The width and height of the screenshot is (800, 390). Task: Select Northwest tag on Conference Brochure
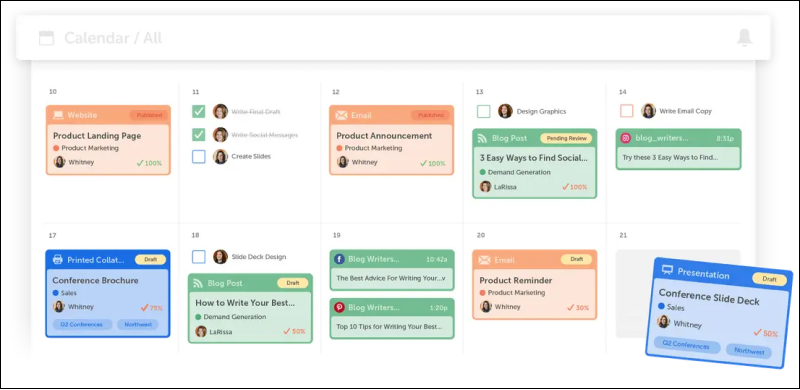(138, 325)
